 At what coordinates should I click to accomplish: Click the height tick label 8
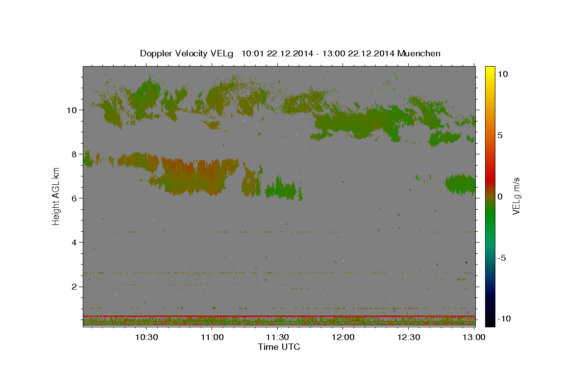(x=75, y=154)
